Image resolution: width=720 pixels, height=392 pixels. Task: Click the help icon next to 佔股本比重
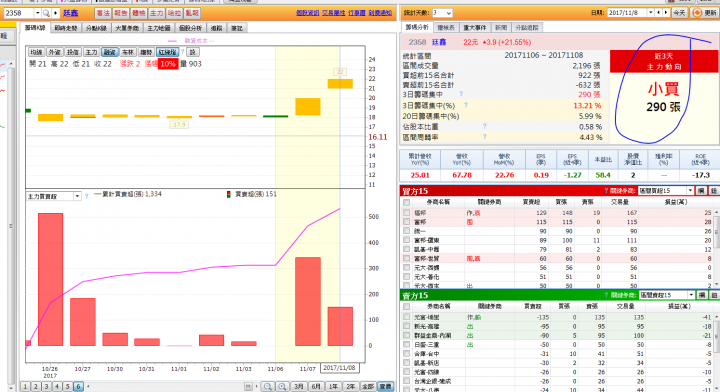[484, 126]
